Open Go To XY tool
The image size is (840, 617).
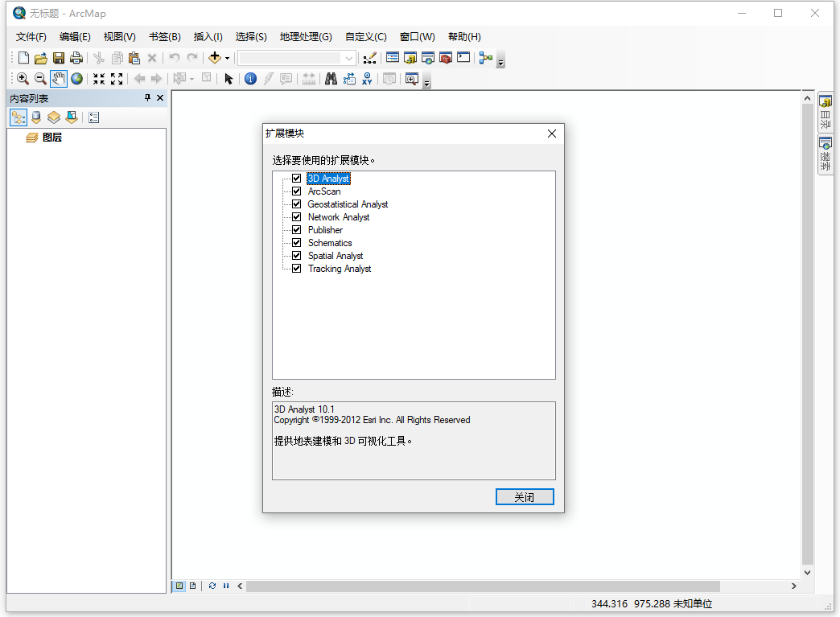pyautogui.click(x=367, y=79)
